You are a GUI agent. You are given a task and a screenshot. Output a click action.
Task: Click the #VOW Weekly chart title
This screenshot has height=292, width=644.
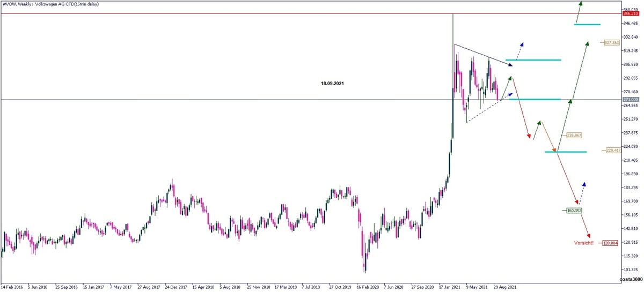53,4
